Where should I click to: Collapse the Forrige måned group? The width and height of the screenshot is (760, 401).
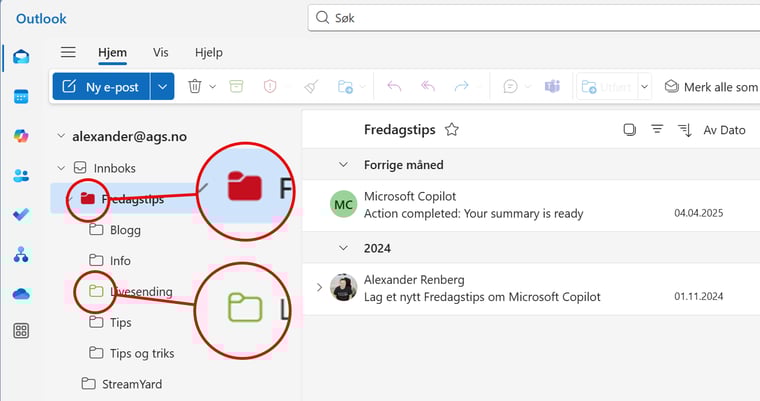point(343,164)
